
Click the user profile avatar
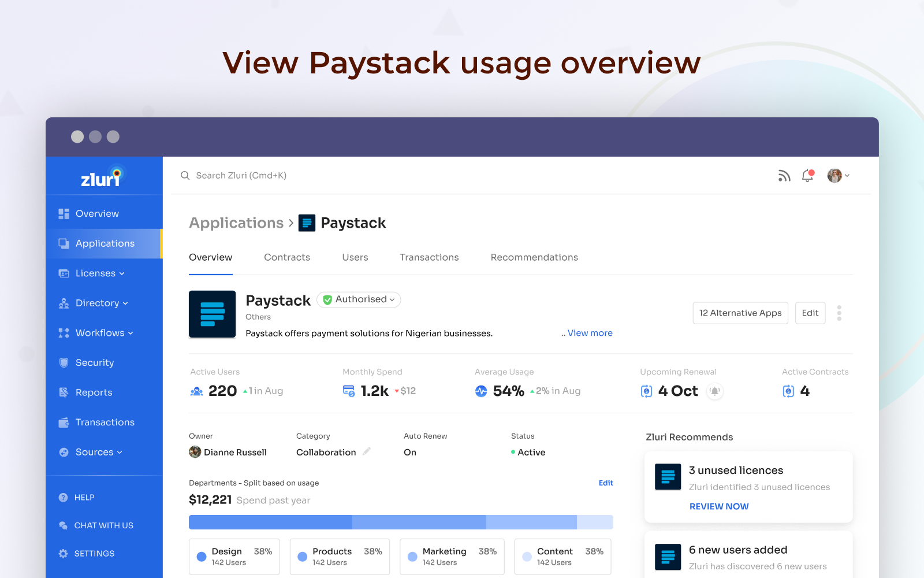coord(834,176)
